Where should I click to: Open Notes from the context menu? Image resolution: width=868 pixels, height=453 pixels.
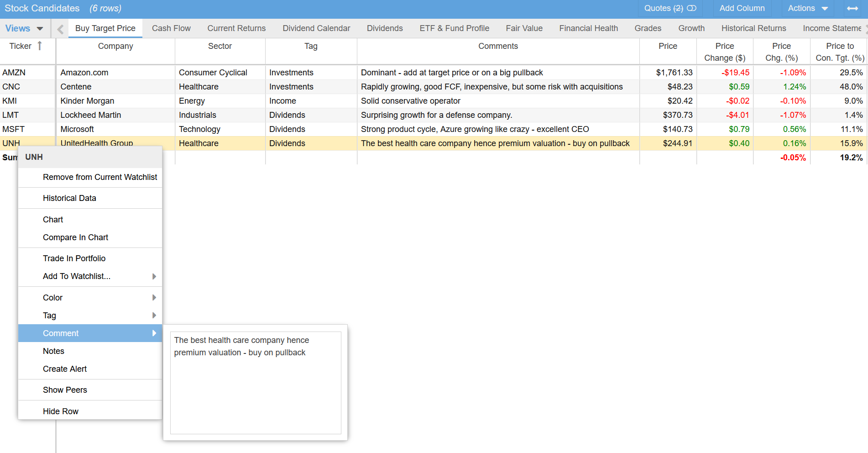(90, 351)
